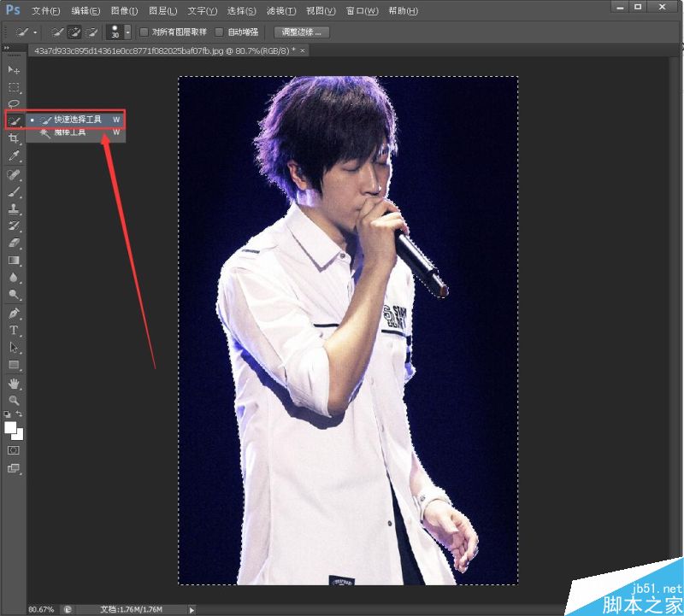Select the Rectangle shape tool
This screenshot has height=616, width=684.
coord(14,365)
